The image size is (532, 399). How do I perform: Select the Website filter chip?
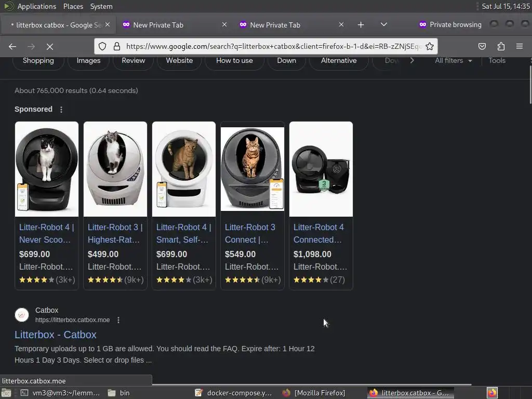coord(179,61)
